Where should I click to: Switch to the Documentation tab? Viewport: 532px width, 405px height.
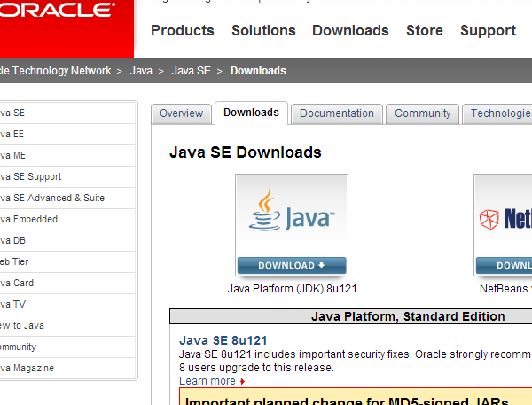click(x=337, y=113)
